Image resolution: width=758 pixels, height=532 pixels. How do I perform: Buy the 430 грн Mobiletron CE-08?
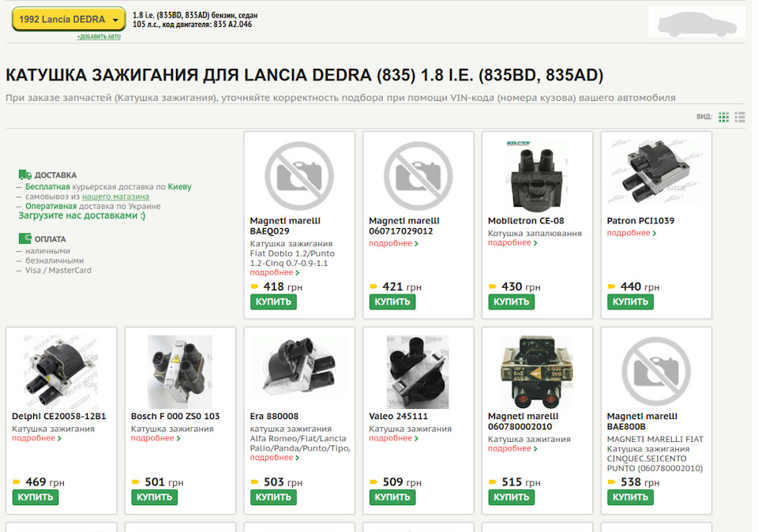pos(511,302)
